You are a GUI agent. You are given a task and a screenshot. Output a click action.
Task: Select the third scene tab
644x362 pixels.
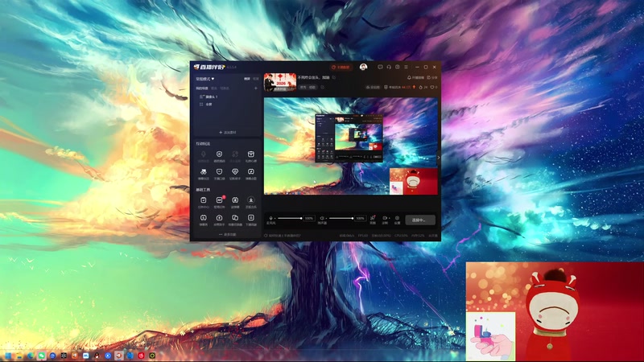(225, 88)
